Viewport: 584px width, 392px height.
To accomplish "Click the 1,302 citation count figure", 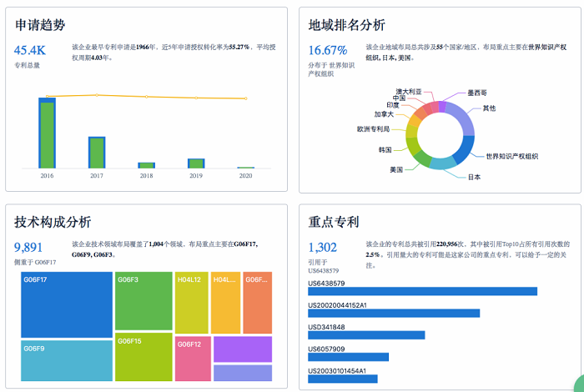I will click(x=323, y=247).
